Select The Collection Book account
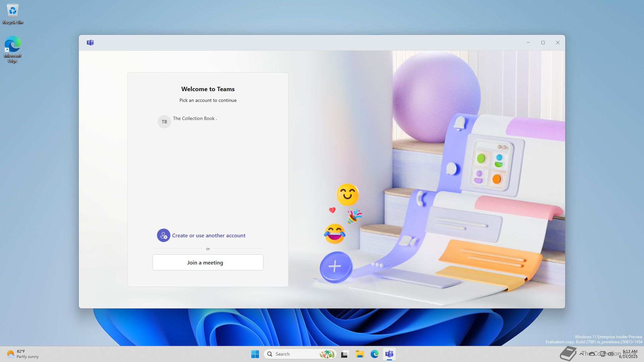The image size is (644, 362). coord(195,119)
